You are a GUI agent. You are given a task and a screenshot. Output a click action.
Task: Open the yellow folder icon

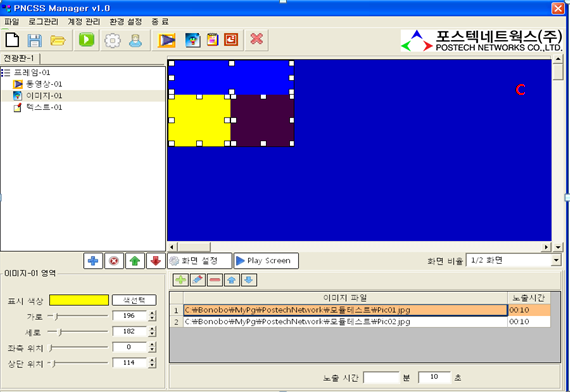tap(58, 40)
